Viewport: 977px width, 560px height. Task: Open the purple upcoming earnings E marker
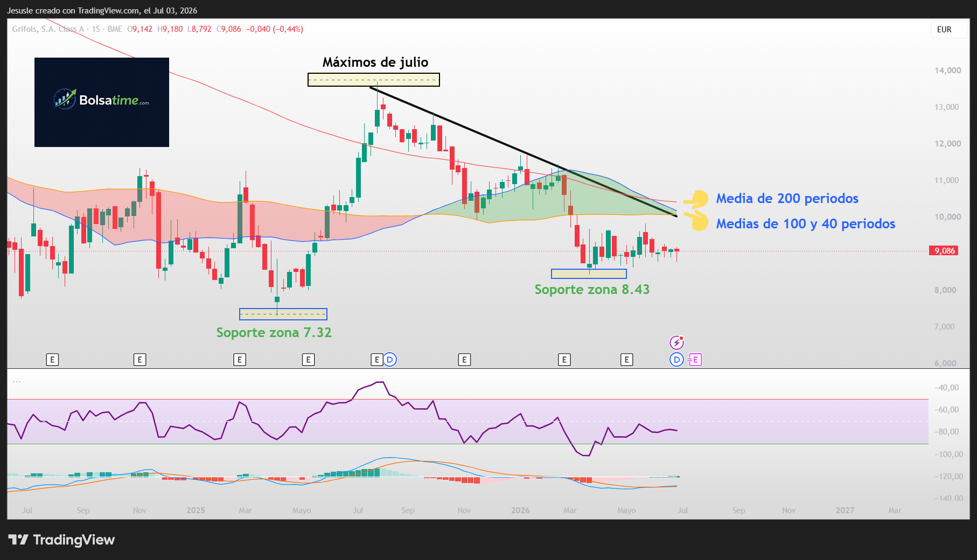tap(695, 360)
